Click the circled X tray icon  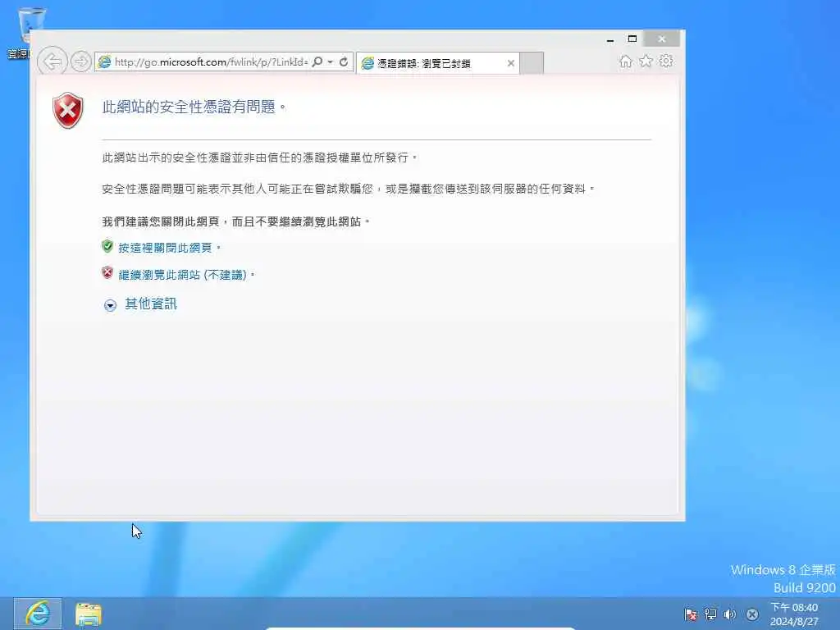tap(752, 614)
